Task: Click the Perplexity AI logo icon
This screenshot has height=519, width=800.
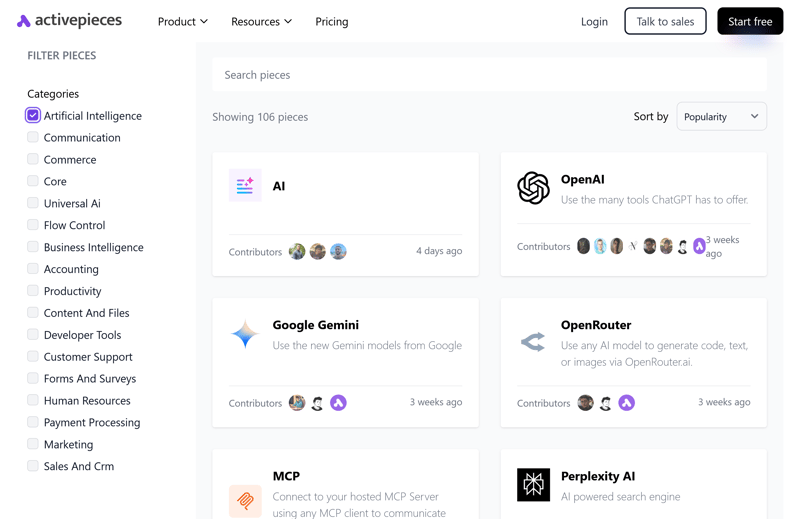Action: (533, 485)
